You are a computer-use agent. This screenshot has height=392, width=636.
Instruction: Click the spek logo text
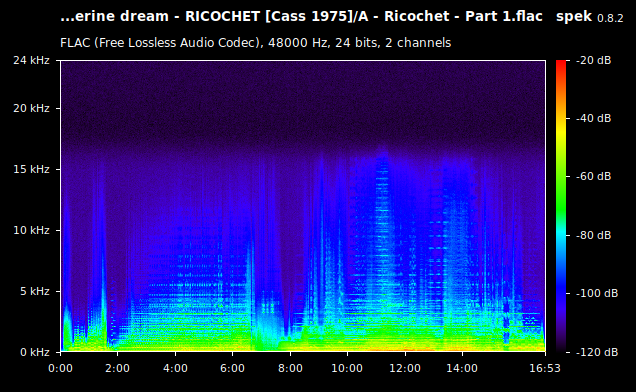(x=574, y=17)
